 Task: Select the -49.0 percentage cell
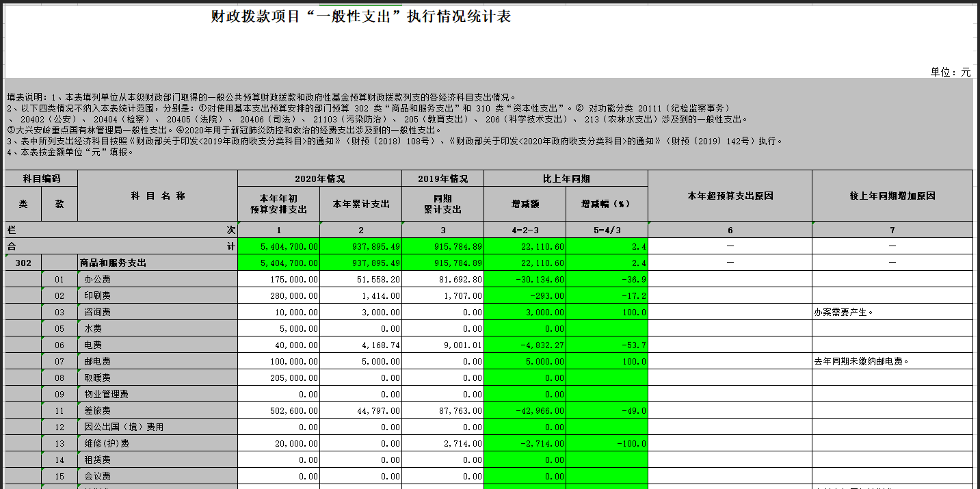tap(607, 410)
